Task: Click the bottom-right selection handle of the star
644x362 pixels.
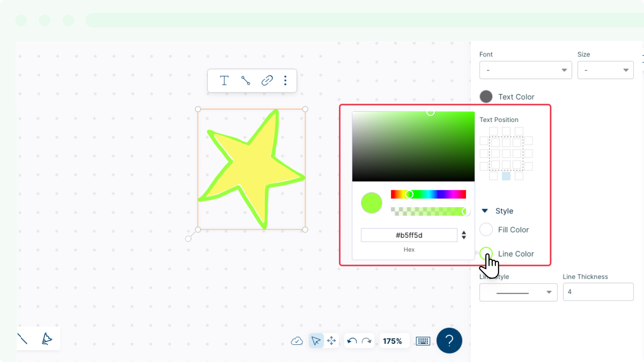Action: click(x=305, y=230)
